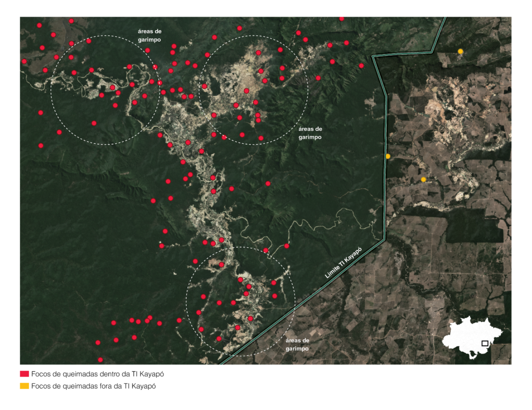Click the 'Limite TI Kayapó' boundary label
The image size is (532, 410).
coord(343,264)
